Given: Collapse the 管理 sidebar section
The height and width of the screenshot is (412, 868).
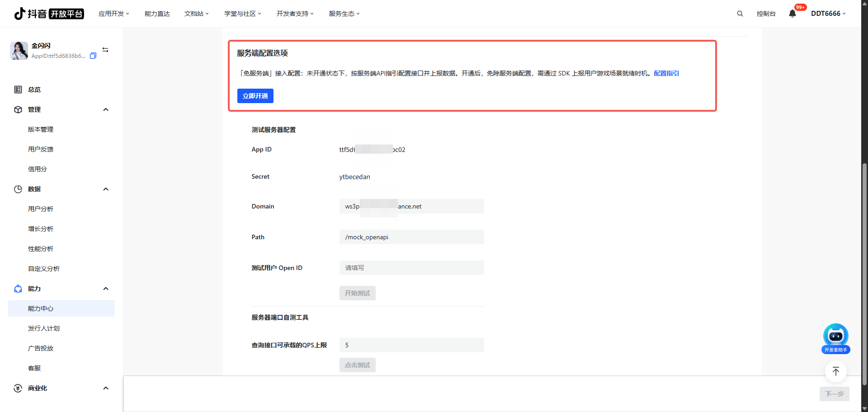Looking at the screenshot, I should pos(106,109).
